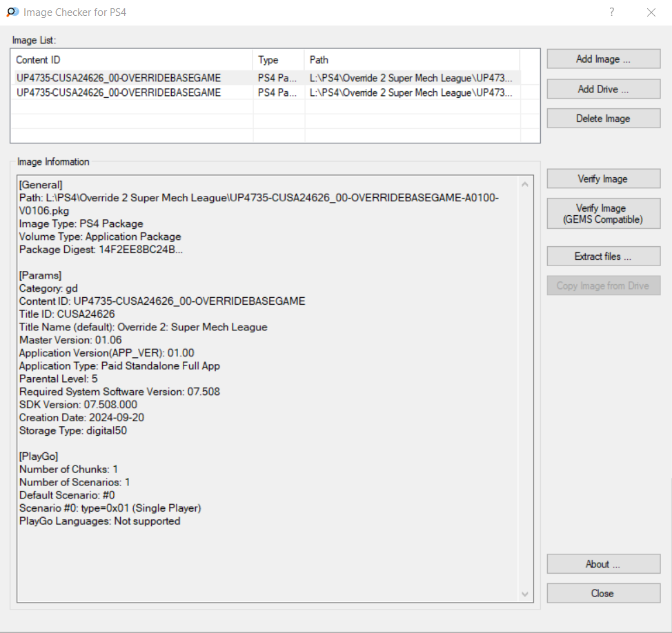Select the first OVERRIDEBASEGAME row in Image List
672x633 pixels.
pyautogui.click(x=267, y=78)
